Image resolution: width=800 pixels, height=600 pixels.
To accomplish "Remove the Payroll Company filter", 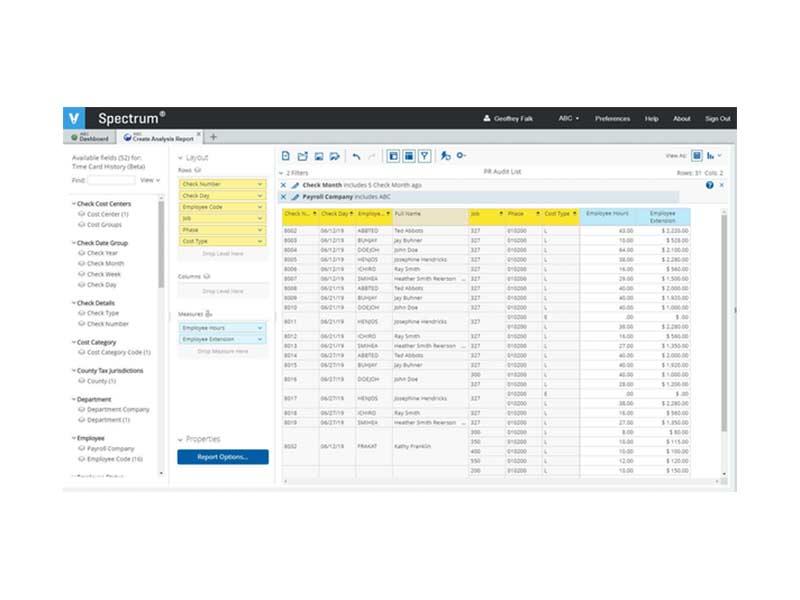I will [x=284, y=197].
